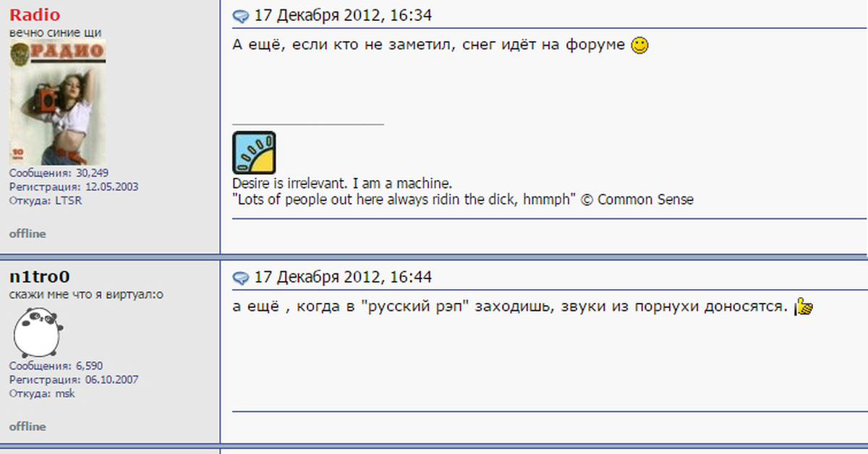The height and width of the screenshot is (454, 868).
Task: Click the offline status under Radio
Action: tap(27, 234)
